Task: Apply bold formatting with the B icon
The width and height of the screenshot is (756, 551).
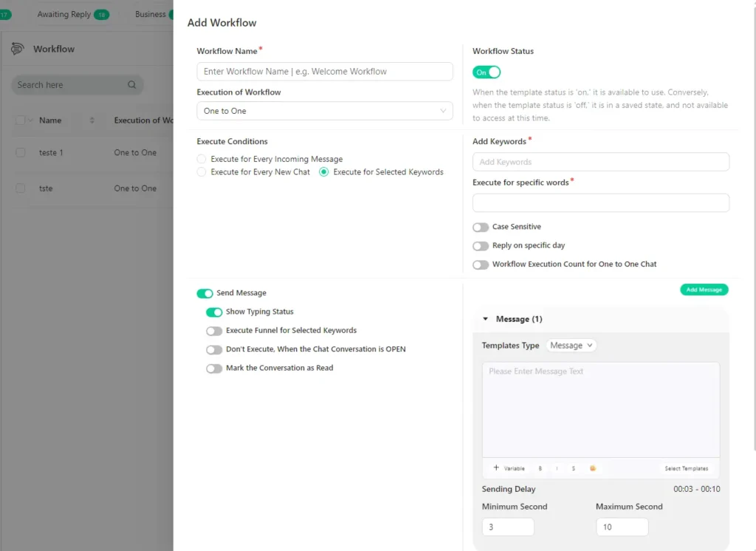Action: (540, 468)
